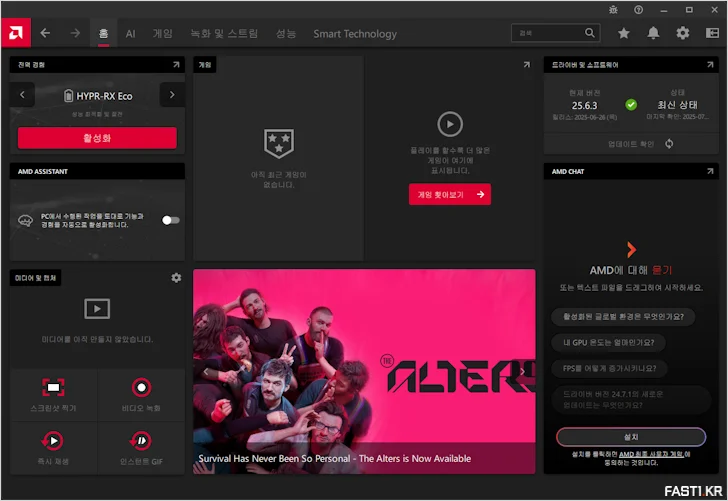Go to next banner slide
Screen dimensions: 728x501
523,371
